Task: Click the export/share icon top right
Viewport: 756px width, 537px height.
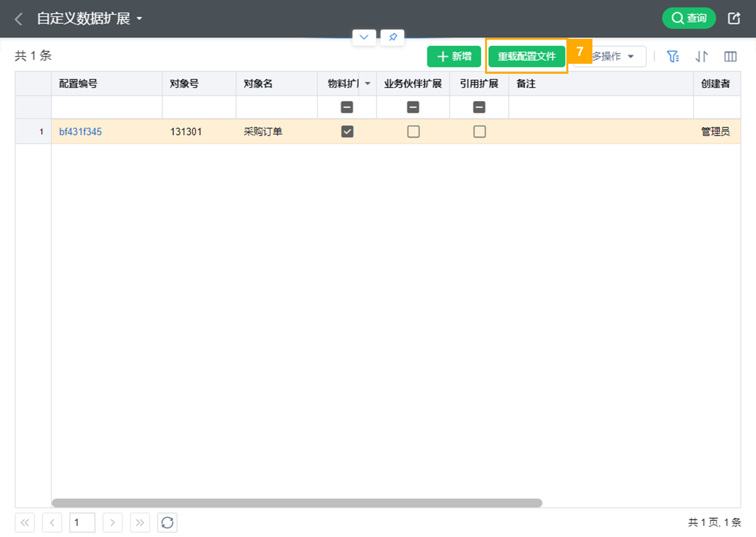Action: tap(734, 18)
